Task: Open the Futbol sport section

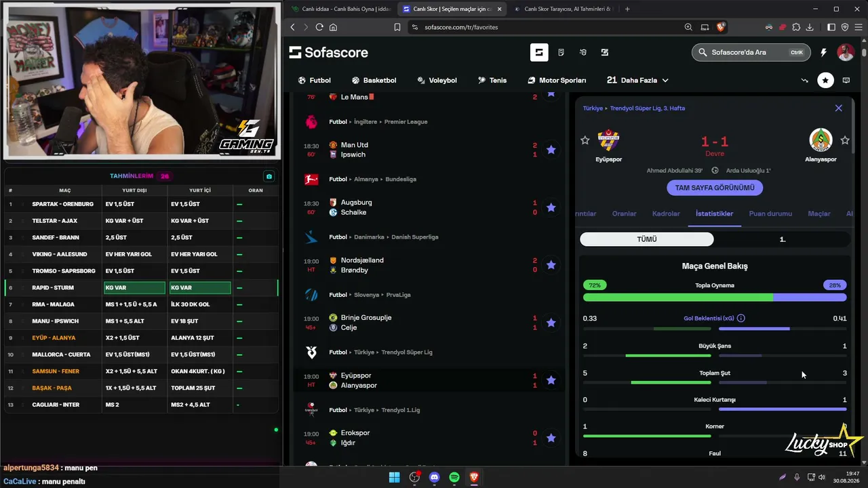Action: (315, 80)
